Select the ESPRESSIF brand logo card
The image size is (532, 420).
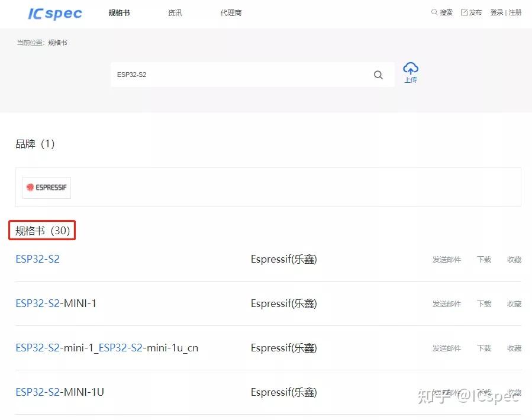46,188
